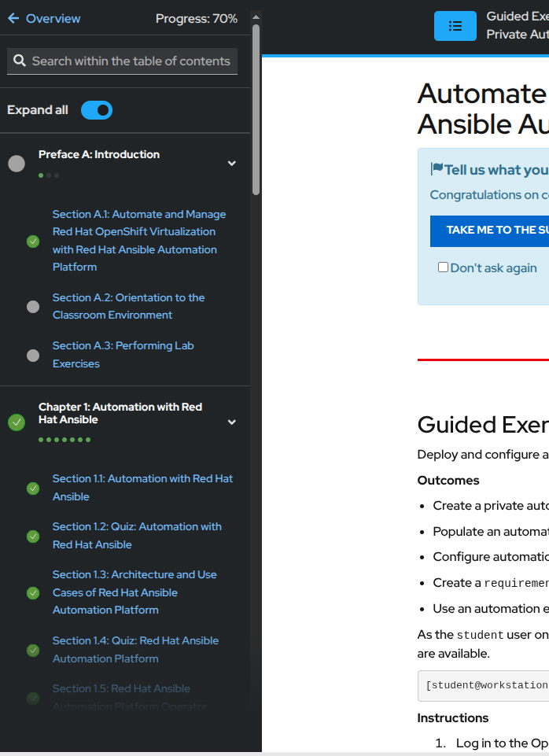
Task: Go to Section A.3 Performing Lab Exercises
Action: pos(123,354)
